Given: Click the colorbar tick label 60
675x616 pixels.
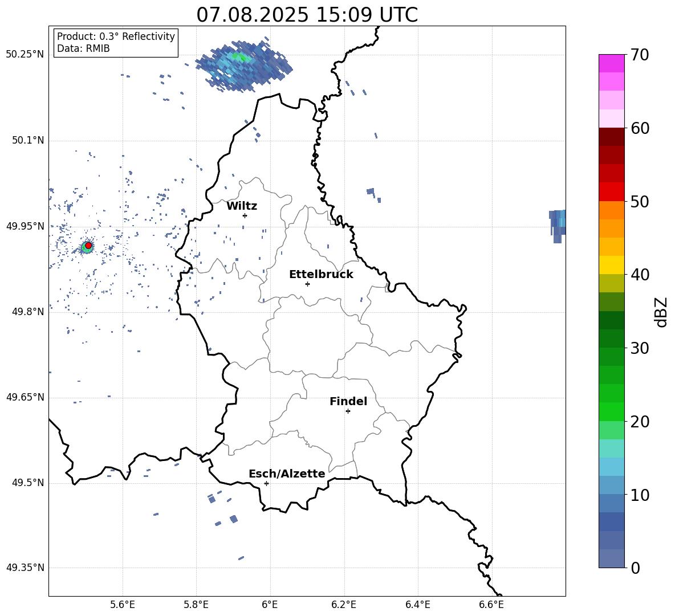Looking at the screenshot, I should [x=640, y=128].
